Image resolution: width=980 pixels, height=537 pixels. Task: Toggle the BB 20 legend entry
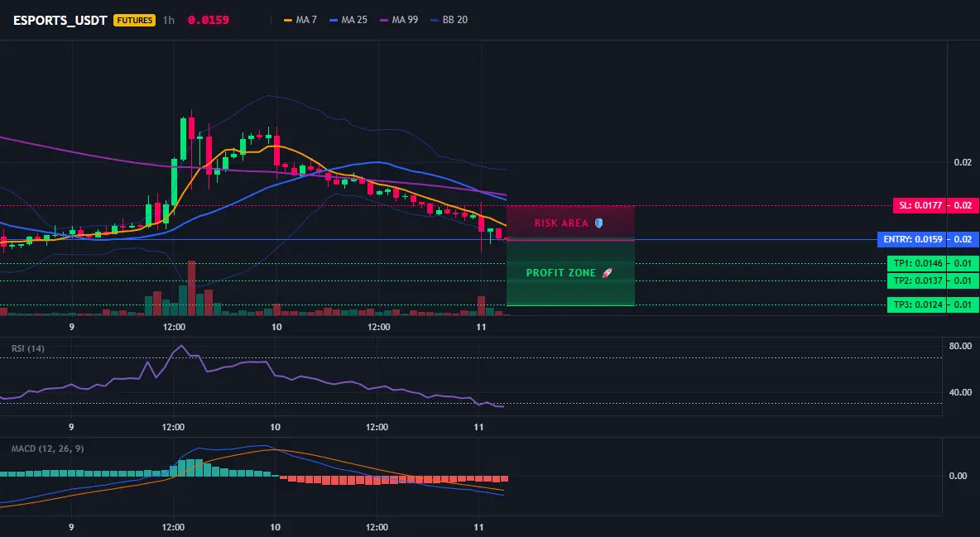(449, 20)
